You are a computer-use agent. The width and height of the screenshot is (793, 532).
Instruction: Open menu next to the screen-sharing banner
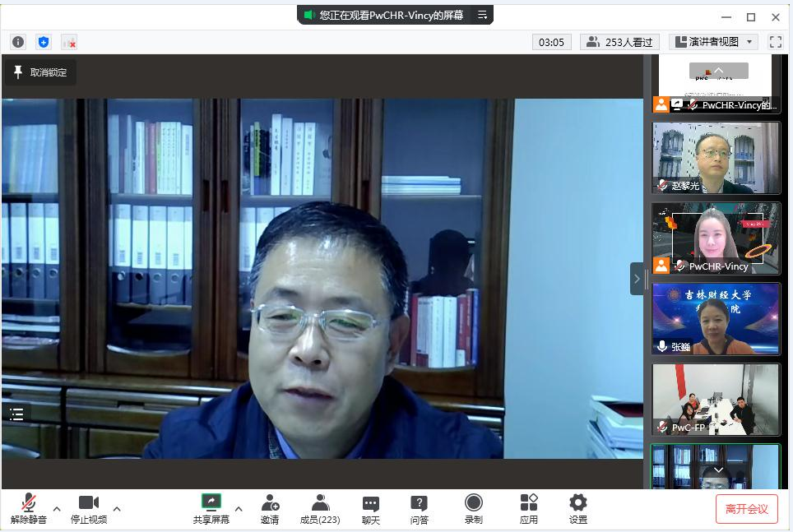click(x=483, y=15)
